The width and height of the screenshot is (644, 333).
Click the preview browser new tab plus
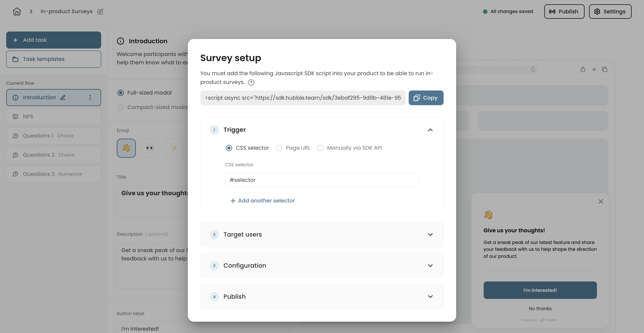click(x=594, y=69)
